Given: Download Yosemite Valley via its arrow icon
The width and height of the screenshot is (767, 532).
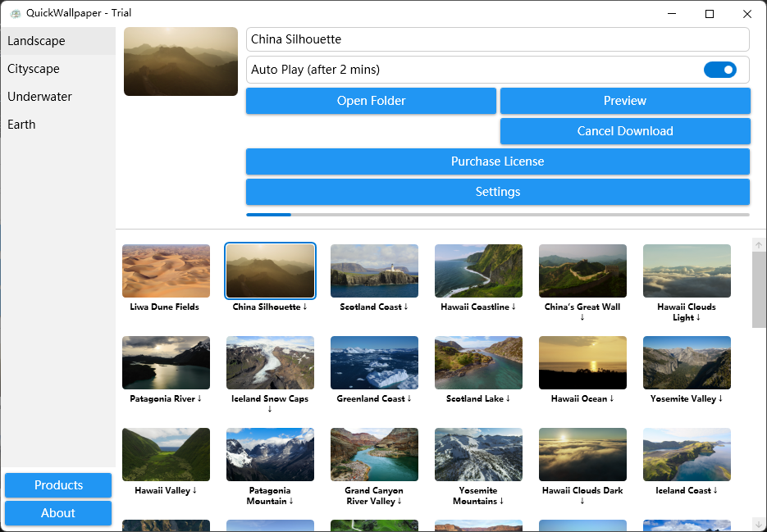Looking at the screenshot, I should tap(719, 398).
